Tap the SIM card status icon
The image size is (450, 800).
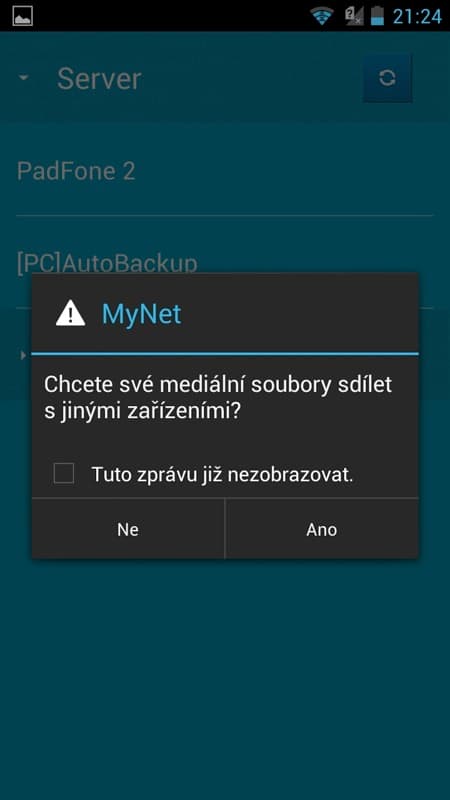point(353,16)
